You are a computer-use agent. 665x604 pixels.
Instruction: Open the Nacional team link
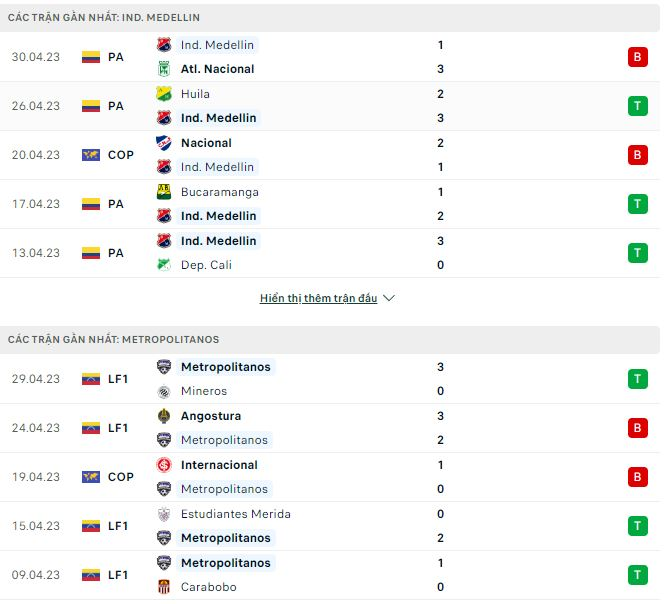point(208,143)
